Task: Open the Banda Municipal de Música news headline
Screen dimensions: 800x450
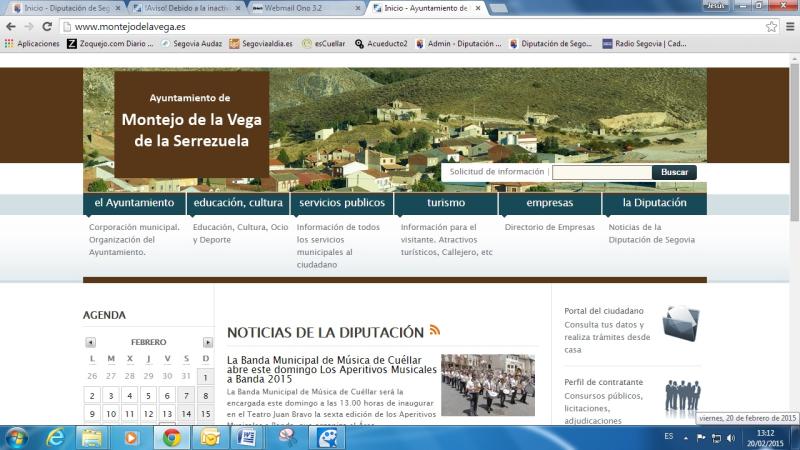Action: (x=323, y=369)
